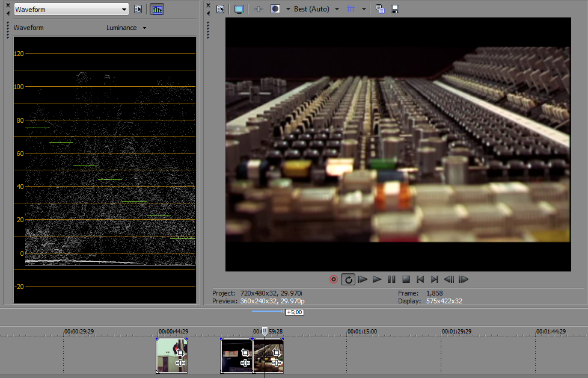
Task: Toggle update scopes while playing
Action: [x=157, y=10]
